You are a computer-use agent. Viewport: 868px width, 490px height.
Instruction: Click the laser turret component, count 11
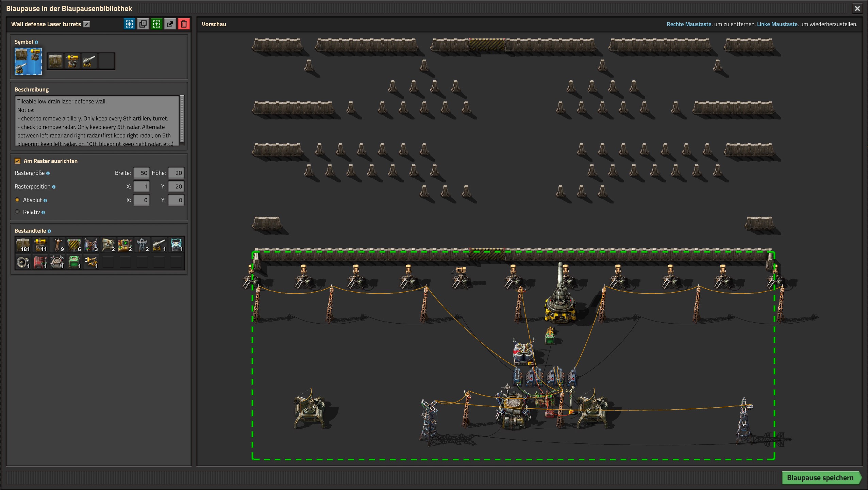40,245
